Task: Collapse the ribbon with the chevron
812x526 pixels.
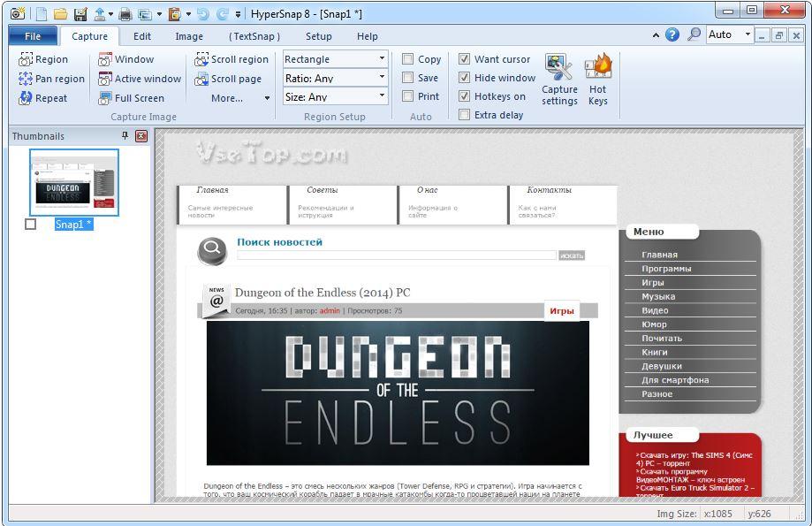Action: [656, 35]
